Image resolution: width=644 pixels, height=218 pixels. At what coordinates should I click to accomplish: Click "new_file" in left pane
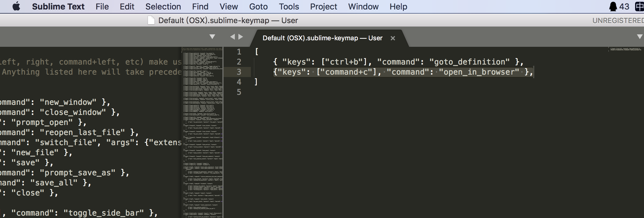click(x=35, y=153)
